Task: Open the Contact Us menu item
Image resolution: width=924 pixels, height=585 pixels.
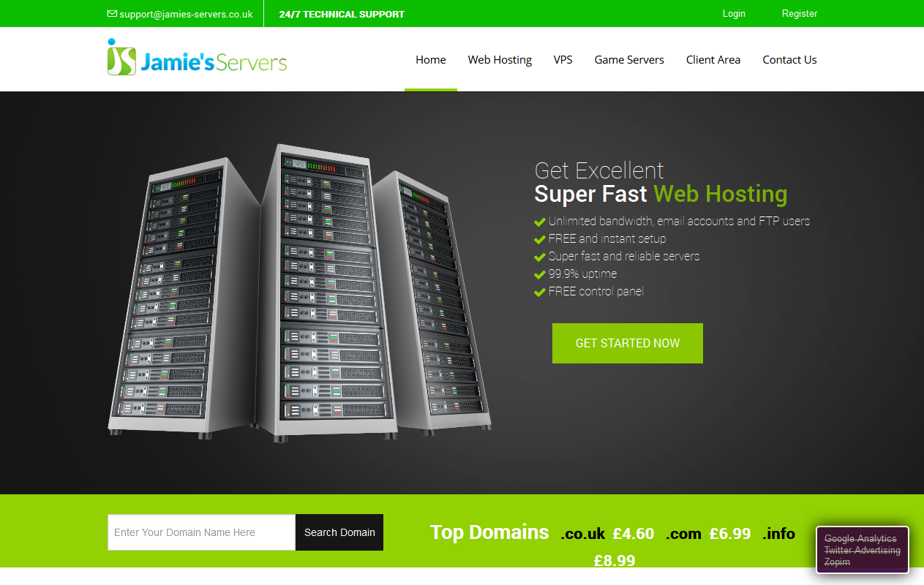Action: (x=789, y=60)
